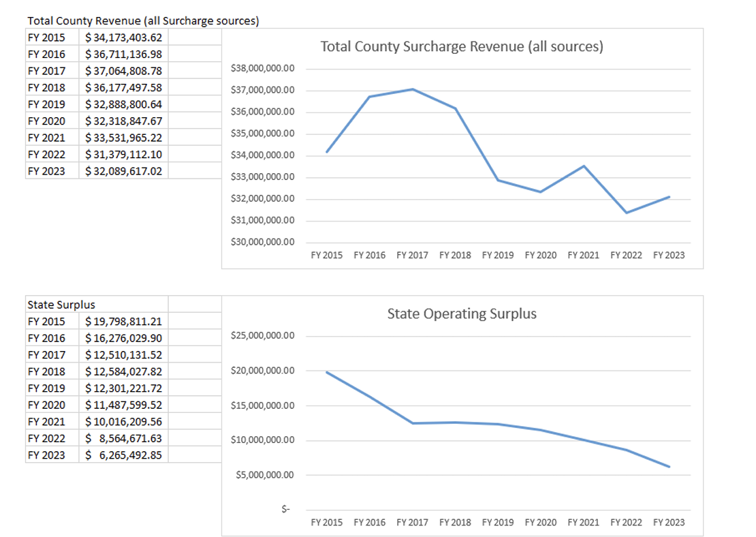Click the $ - zero axis label in surplus chart
The height and width of the screenshot is (537, 756).
(x=285, y=510)
